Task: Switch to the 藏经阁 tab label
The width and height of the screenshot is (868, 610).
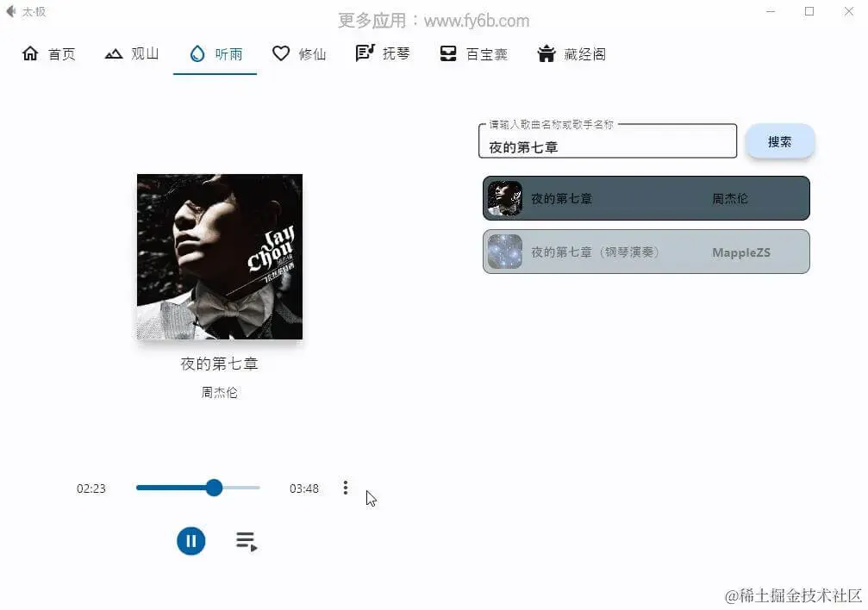Action: 584,54
